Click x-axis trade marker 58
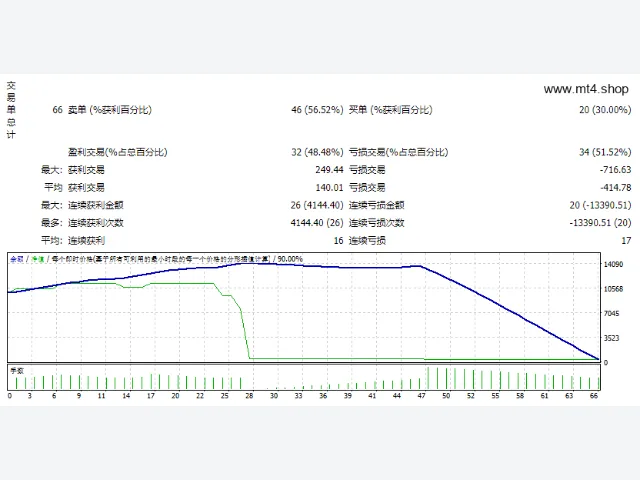Image resolution: width=640 pixels, height=480 pixels. tap(520, 396)
